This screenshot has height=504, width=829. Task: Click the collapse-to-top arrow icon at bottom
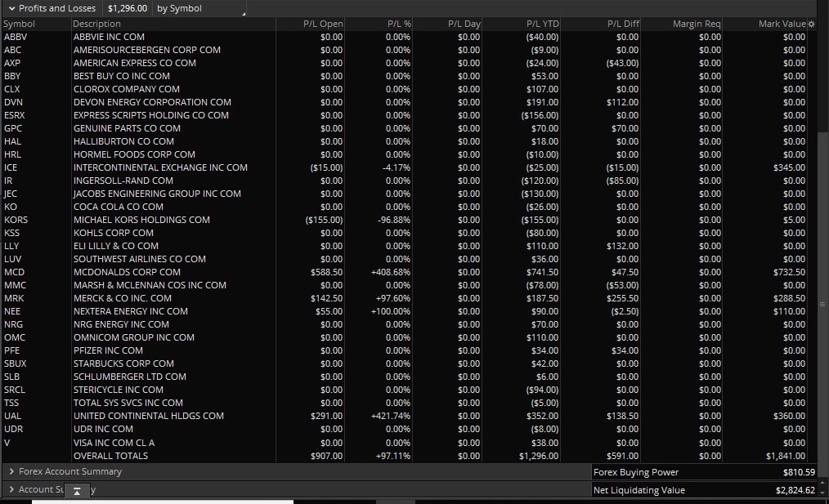tap(77, 491)
